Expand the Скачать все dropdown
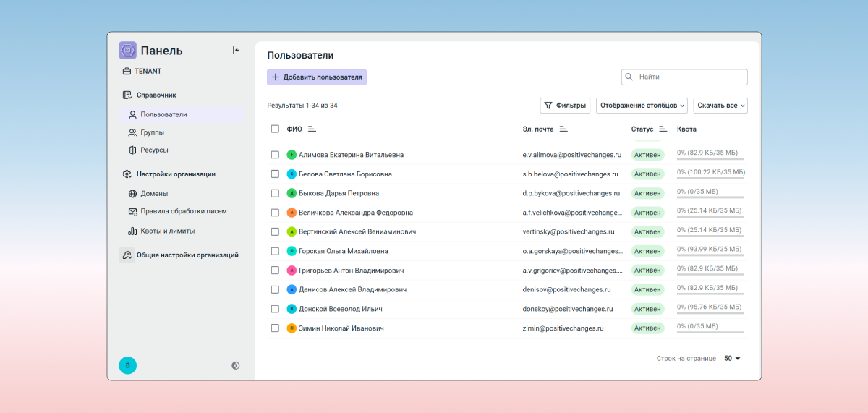The image size is (868, 413). coord(720,106)
